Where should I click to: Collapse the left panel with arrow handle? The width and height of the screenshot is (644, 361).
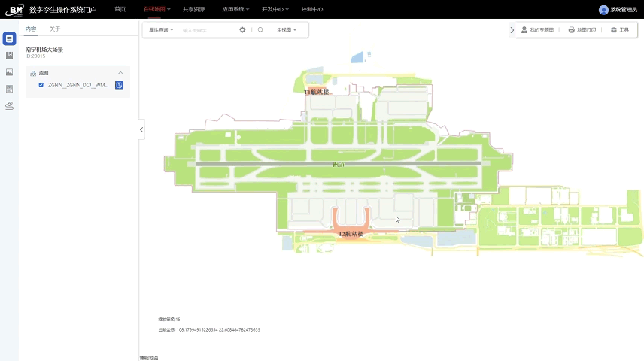[141, 130]
